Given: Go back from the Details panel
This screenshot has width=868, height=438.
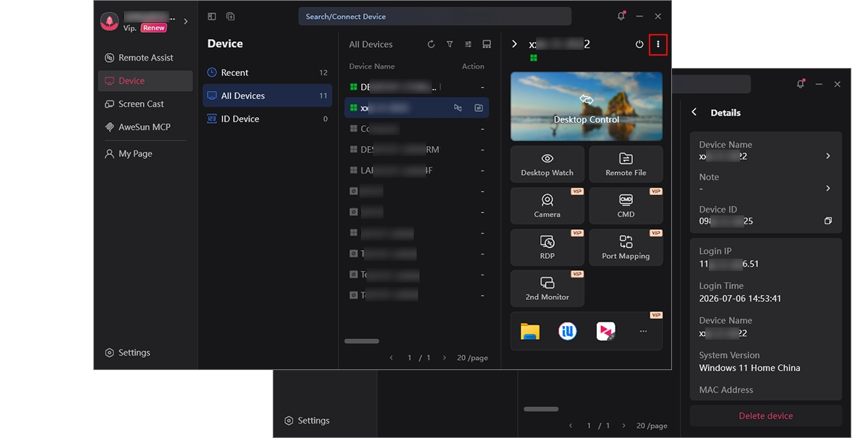Looking at the screenshot, I should 694,113.
